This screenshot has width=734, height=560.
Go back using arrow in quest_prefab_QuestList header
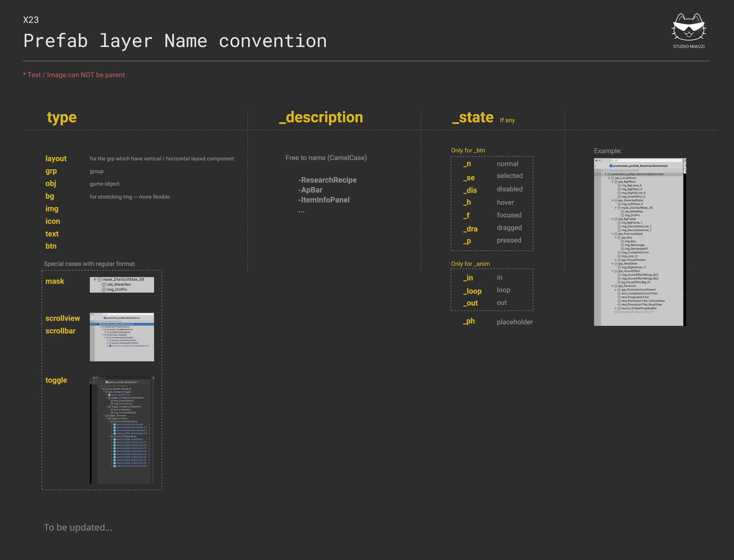click(x=94, y=382)
